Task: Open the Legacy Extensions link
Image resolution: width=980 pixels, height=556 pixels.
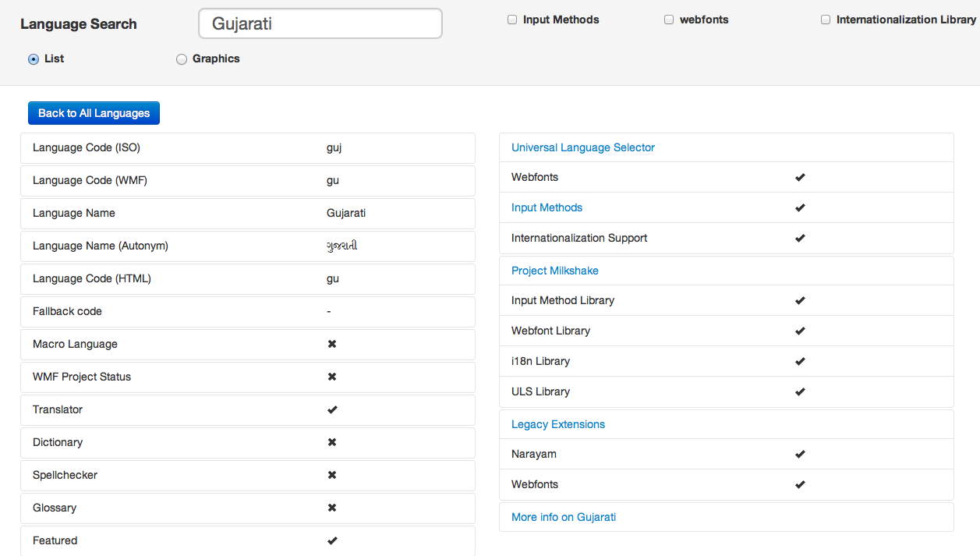Action: coord(558,424)
